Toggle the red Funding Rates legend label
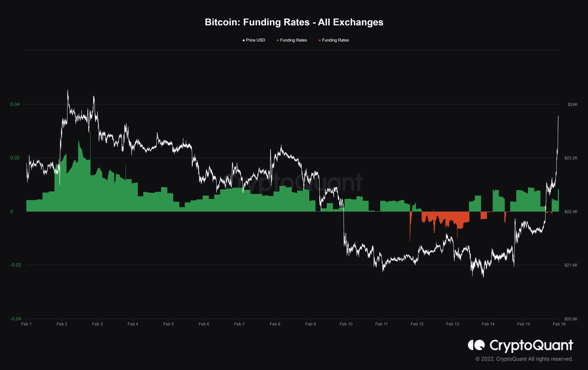Screen dimensions: 588x370 (x=335, y=40)
